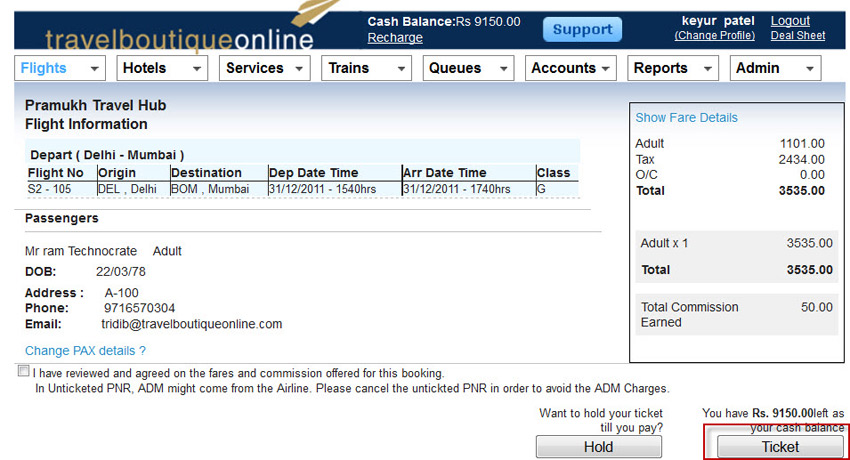Open the Trains menu
Image resolution: width=850 pixels, height=460 pixels.
366,68
